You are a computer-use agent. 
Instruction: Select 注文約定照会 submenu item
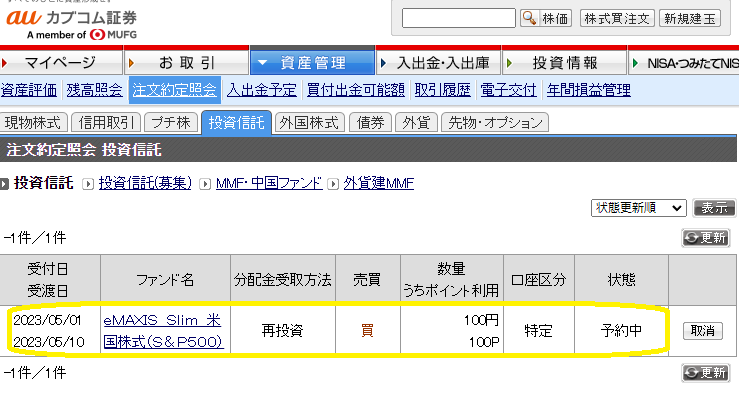174,90
